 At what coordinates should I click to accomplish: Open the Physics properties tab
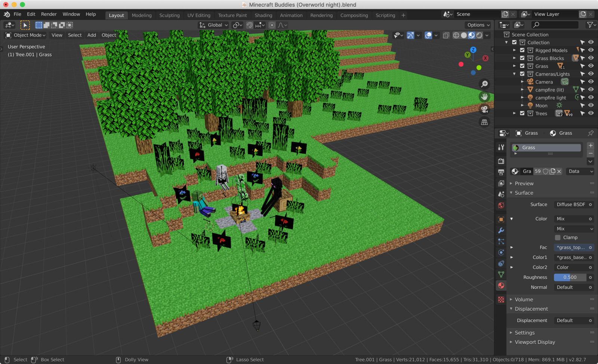[x=501, y=253]
